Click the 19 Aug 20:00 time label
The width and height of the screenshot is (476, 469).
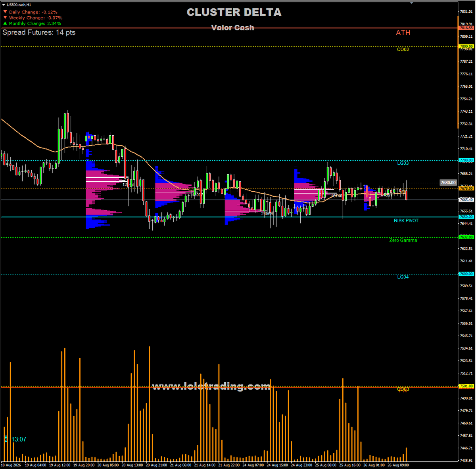tap(84, 465)
